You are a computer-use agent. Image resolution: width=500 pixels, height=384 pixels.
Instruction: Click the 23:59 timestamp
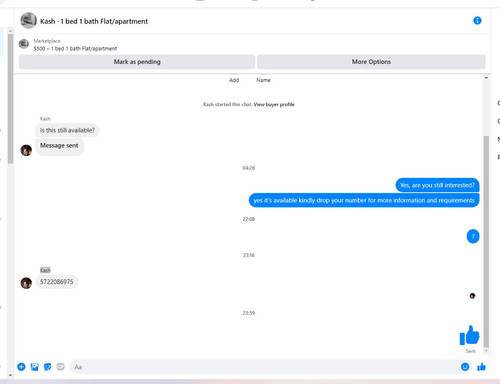coord(249,313)
